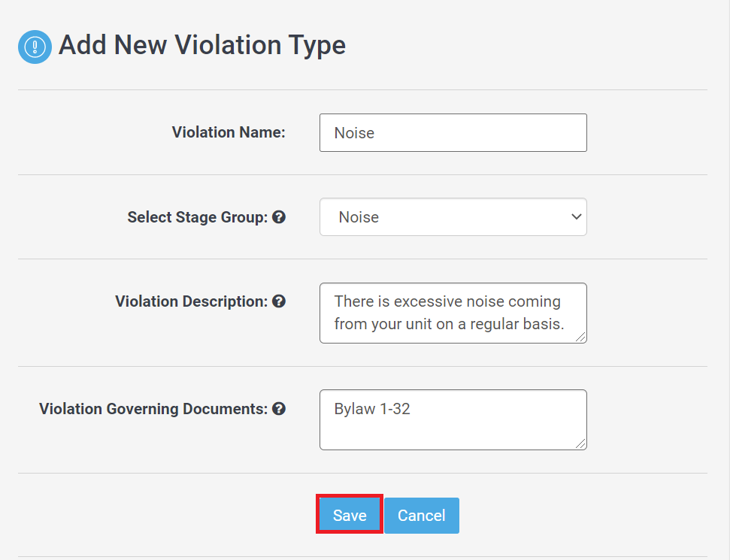Click into the Governing Documents text area

pos(453,420)
